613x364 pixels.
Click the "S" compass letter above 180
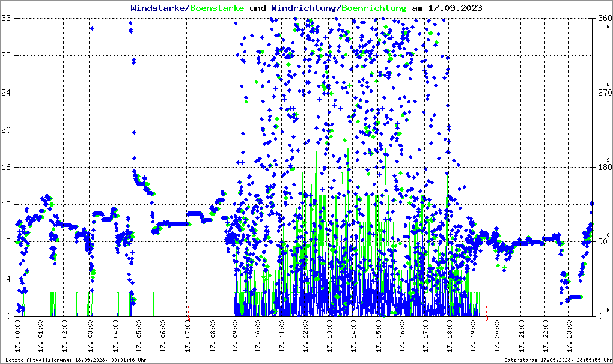pyautogui.click(x=608, y=160)
